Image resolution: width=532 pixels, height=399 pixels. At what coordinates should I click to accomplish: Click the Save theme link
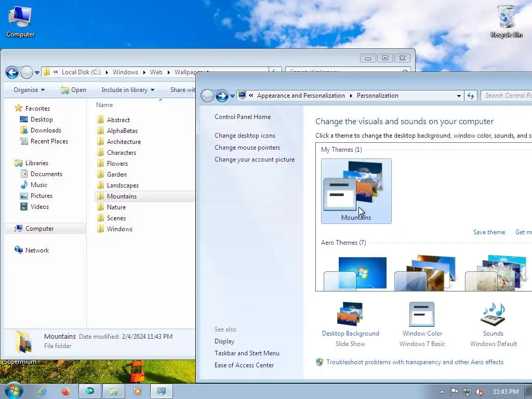[x=489, y=232]
